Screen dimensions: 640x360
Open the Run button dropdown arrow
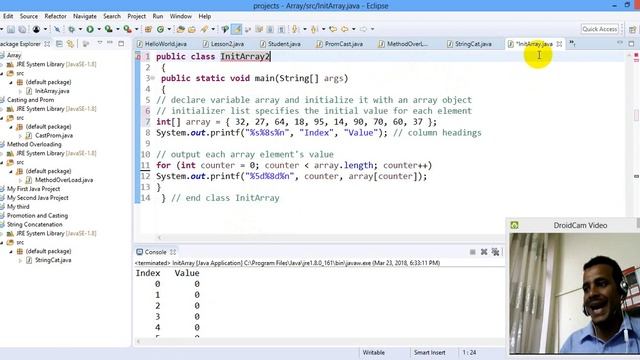[99, 29]
